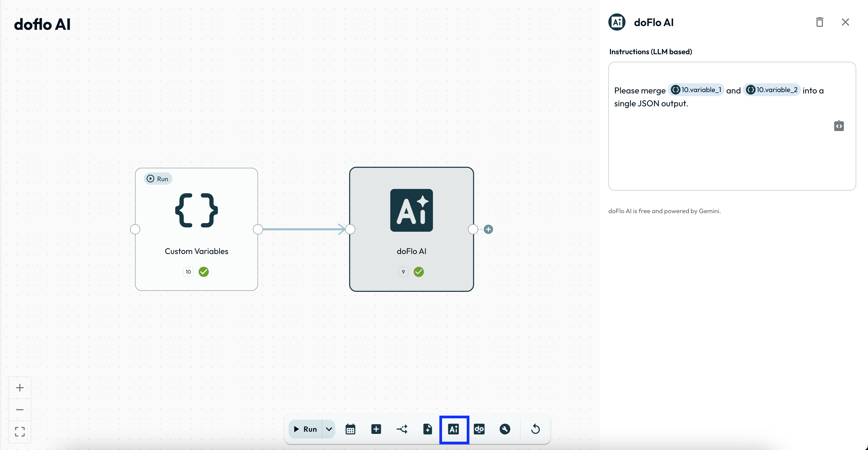Image resolution: width=868 pixels, height=450 pixels.
Task: Click the 10.variable_1 chip in instructions
Action: click(696, 90)
